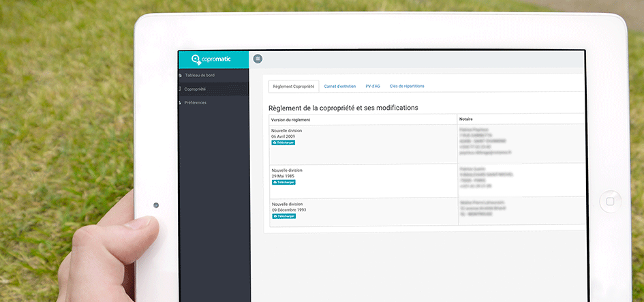The height and width of the screenshot is (302, 644).
Task: Tap the iPad home button
Action: tap(610, 201)
